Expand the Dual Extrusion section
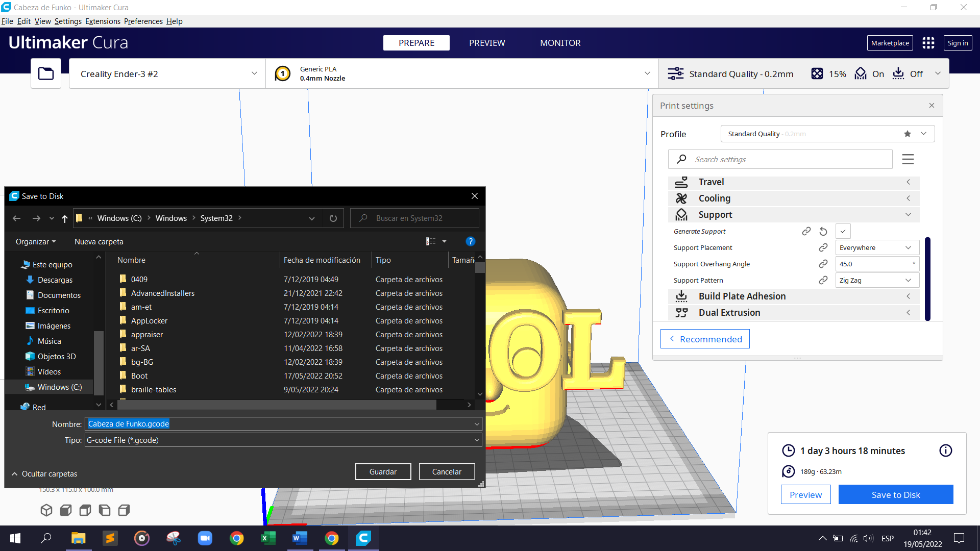This screenshot has height=551, width=980. tap(794, 313)
